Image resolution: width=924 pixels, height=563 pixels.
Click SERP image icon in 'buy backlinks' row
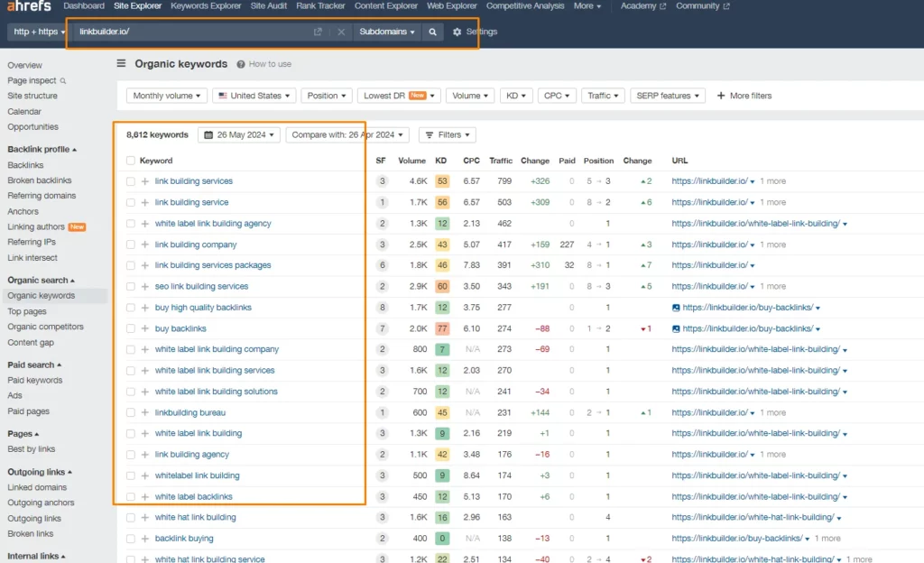tap(676, 328)
